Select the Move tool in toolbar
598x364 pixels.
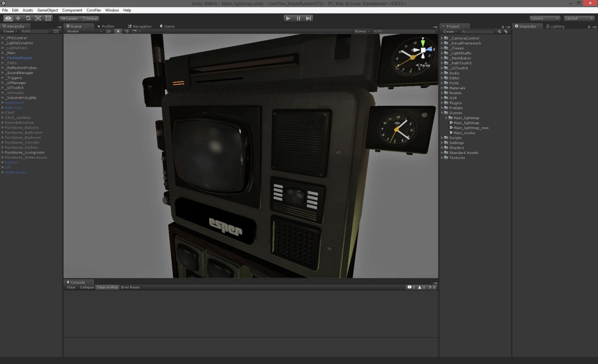click(18, 18)
